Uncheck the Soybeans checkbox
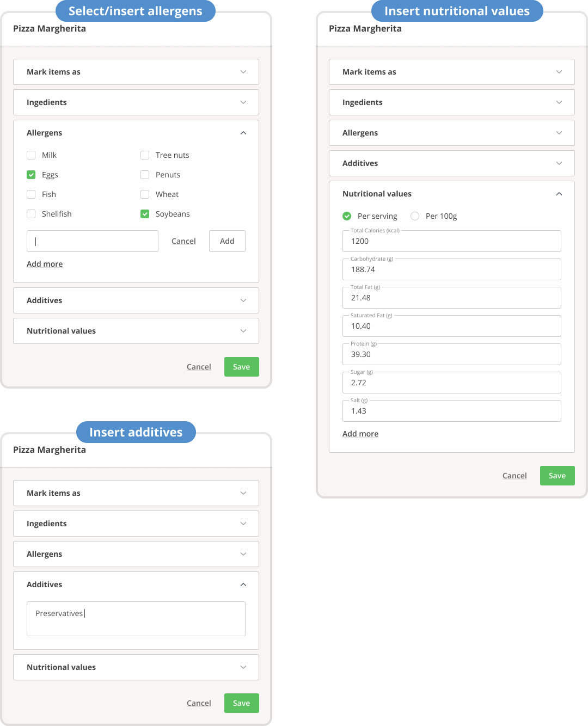 145,214
